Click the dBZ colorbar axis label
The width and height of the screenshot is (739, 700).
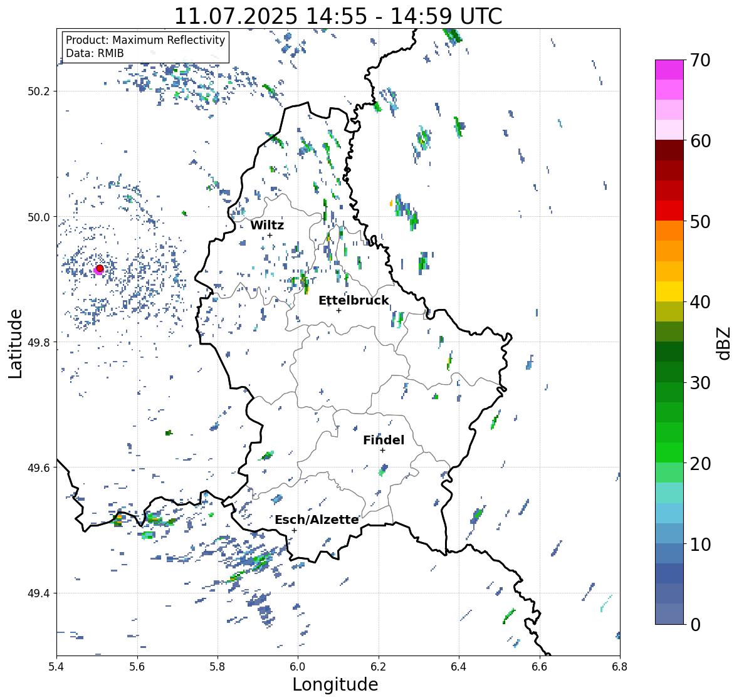click(x=725, y=343)
